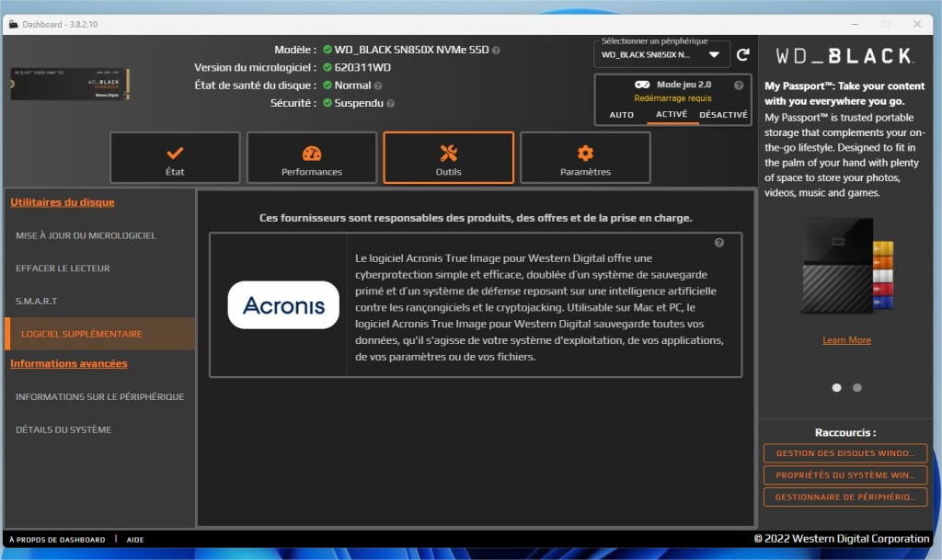Click the SSD drive thumbnail image
The width and height of the screenshot is (942, 560).
pos(69,84)
